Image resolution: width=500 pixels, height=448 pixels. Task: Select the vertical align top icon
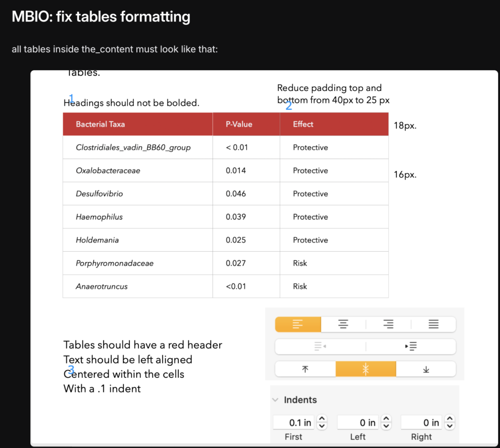point(305,369)
